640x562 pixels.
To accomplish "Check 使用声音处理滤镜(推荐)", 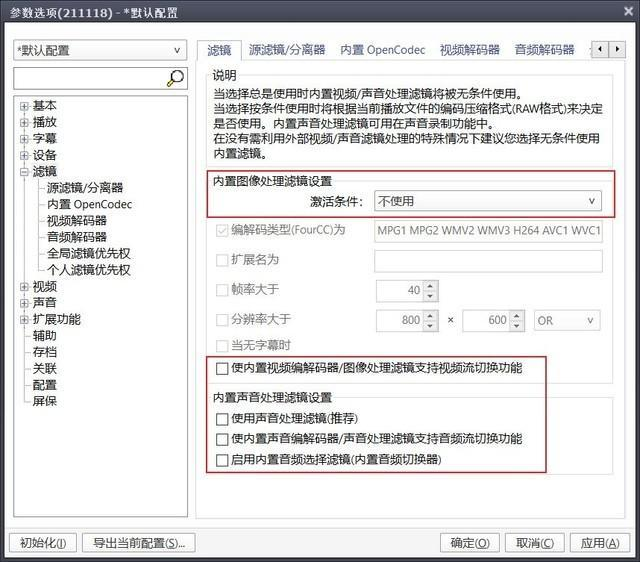I will [222, 419].
